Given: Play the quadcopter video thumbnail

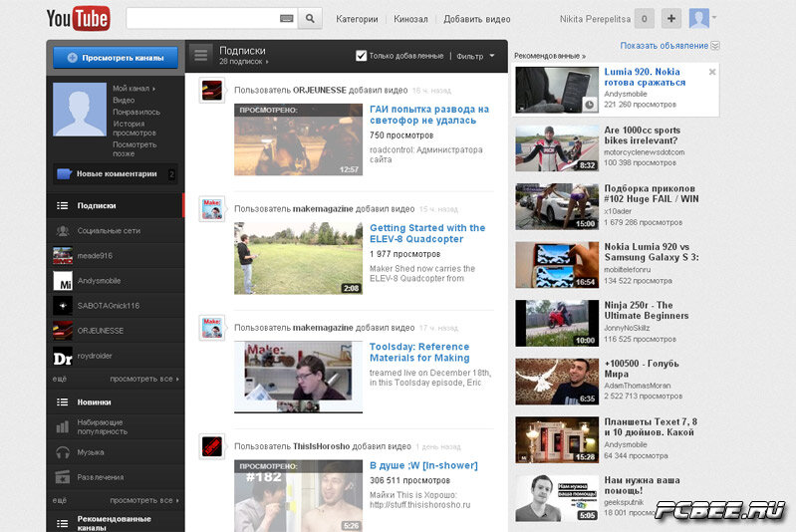Looking at the screenshot, I should click(298, 258).
